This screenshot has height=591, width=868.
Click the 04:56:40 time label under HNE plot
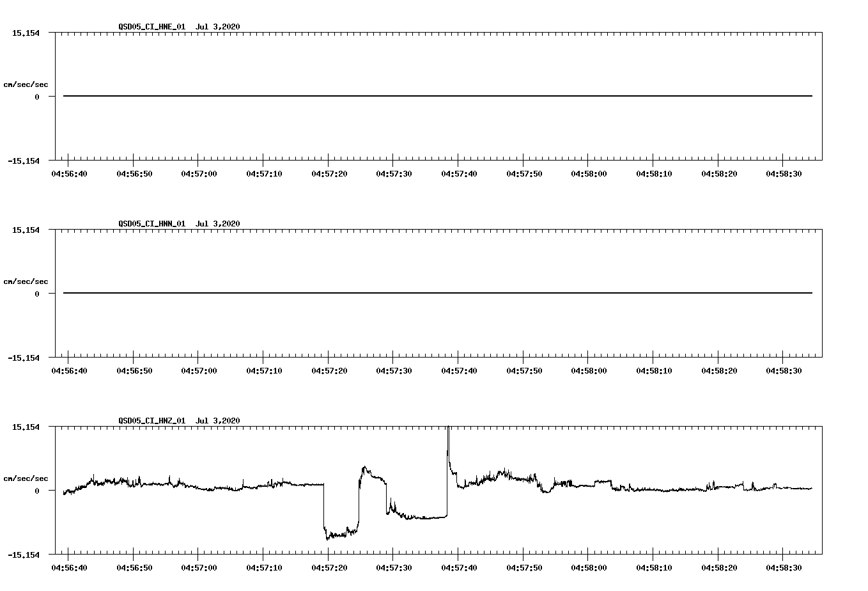click(68, 173)
